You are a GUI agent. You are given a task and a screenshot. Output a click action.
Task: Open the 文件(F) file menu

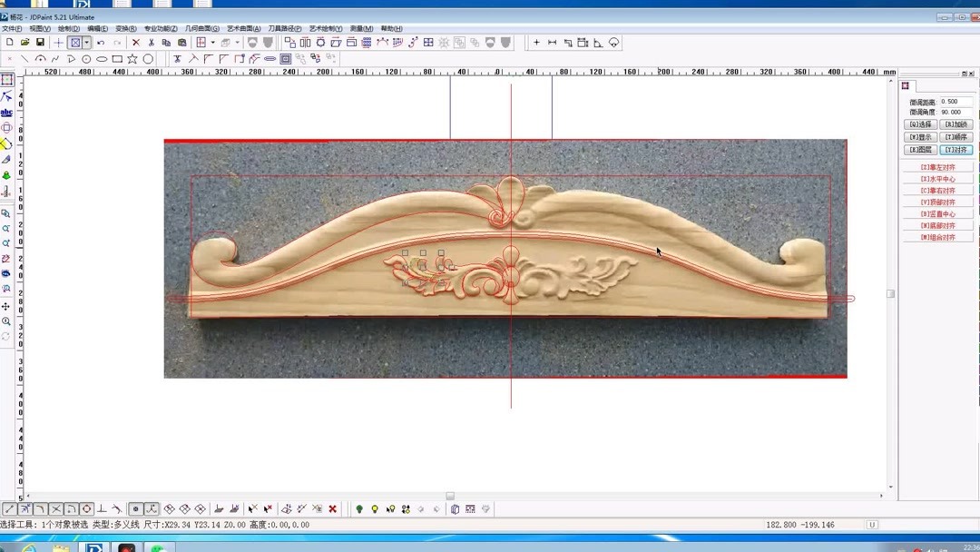pyautogui.click(x=11, y=28)
